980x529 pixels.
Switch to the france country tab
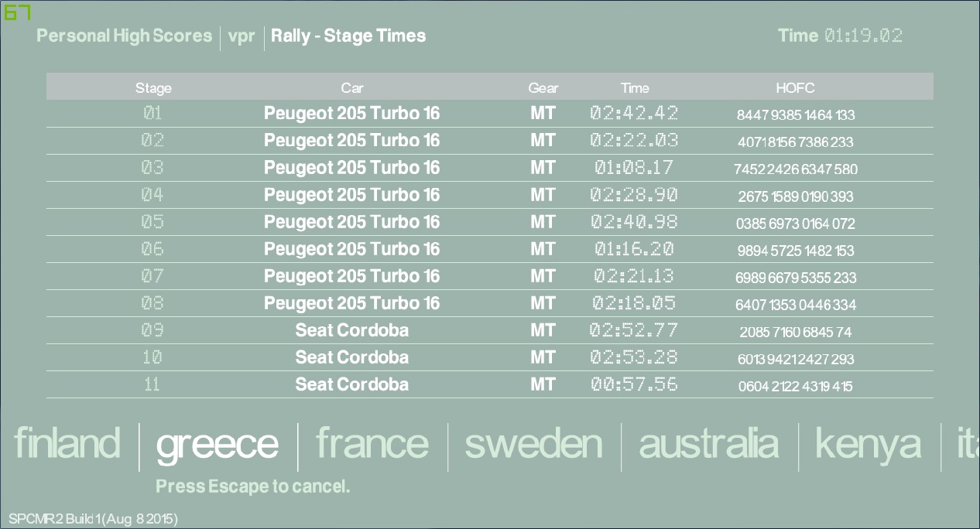click(372, 444)
